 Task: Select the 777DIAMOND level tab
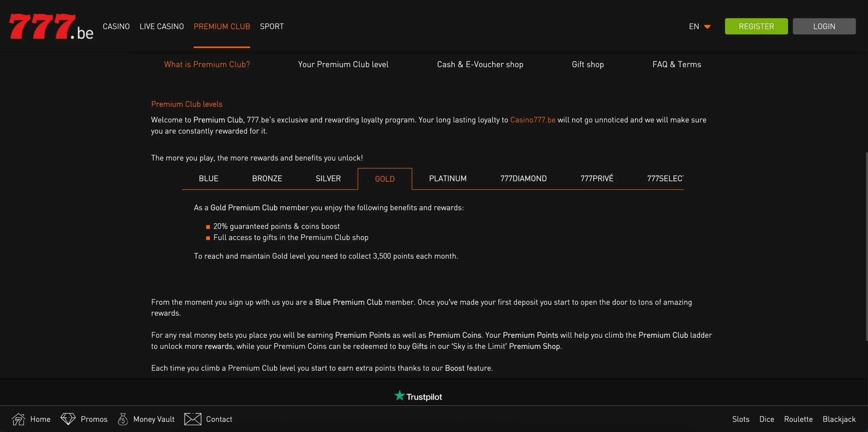(523, 179)
